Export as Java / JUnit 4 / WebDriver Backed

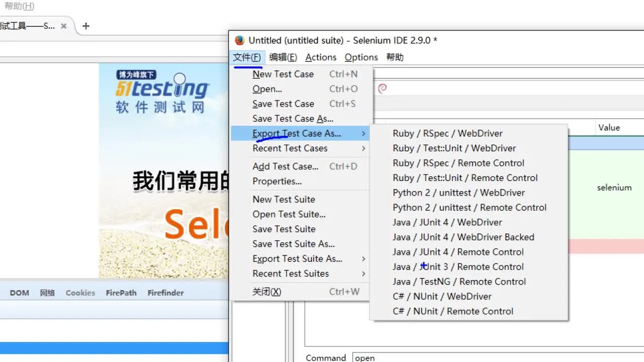pyautogui.click(x=469, y=237)
